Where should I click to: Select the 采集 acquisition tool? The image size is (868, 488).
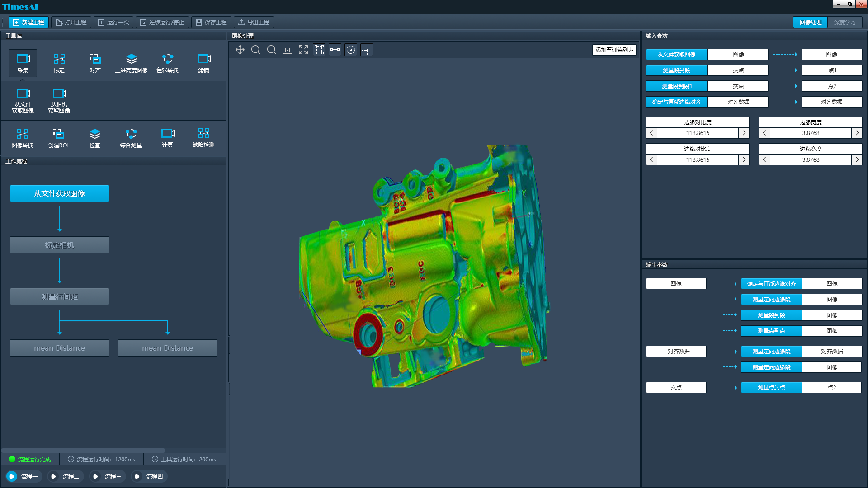coord(23,63)
